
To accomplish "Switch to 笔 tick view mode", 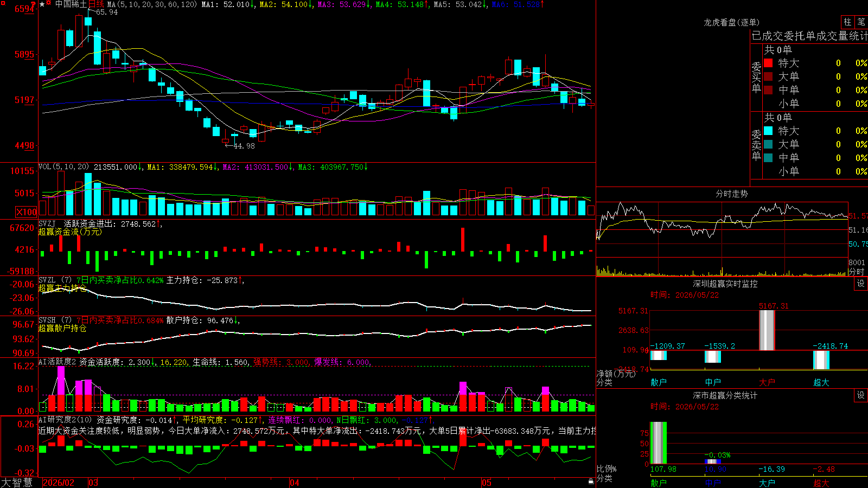I will (x=861, y=22).
